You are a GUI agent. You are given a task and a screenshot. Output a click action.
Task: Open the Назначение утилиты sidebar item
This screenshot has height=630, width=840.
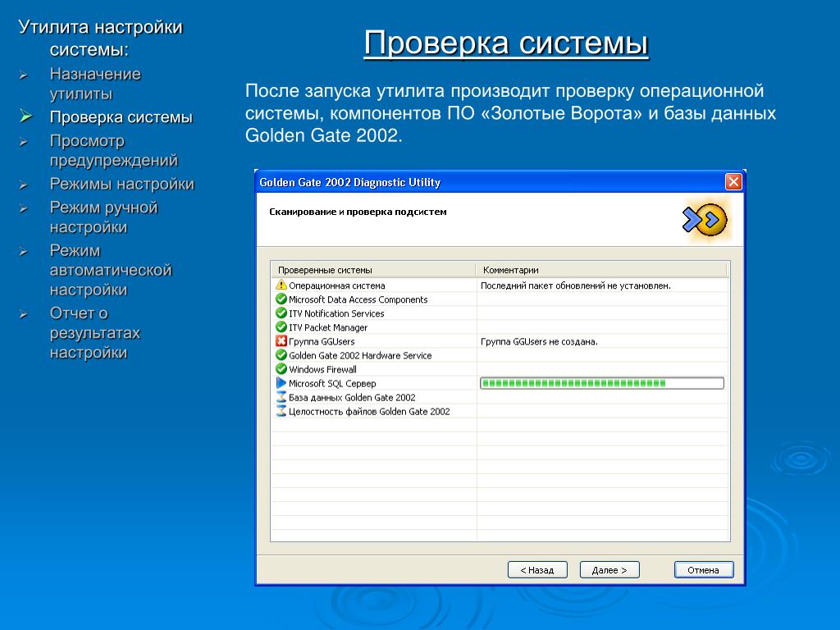[95, 84]
